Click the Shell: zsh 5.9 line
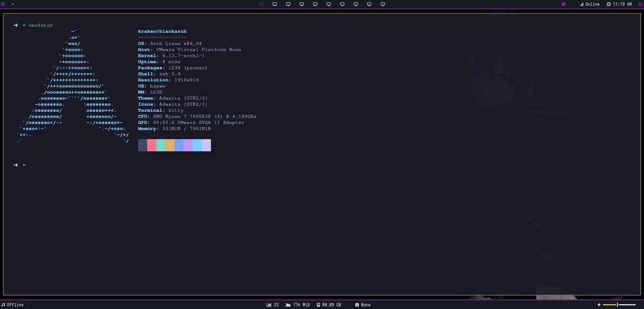Screen dimensions: 644x309 pos(159,74)
